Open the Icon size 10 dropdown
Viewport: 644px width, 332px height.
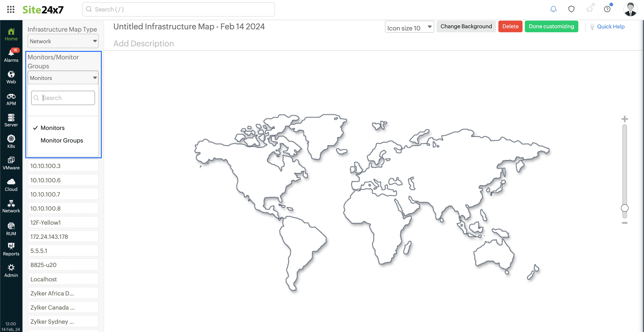pos(409,28)
